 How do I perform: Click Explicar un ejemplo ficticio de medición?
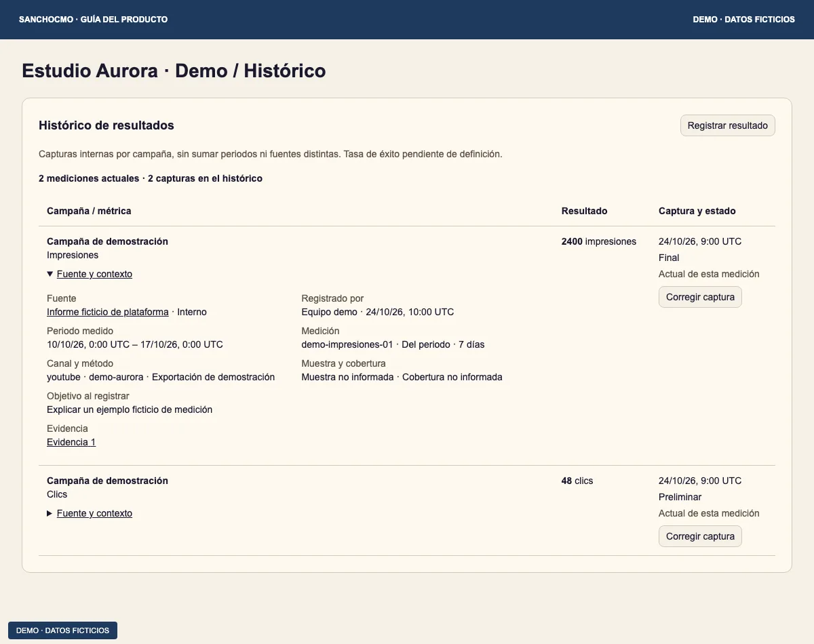[130, 409]
